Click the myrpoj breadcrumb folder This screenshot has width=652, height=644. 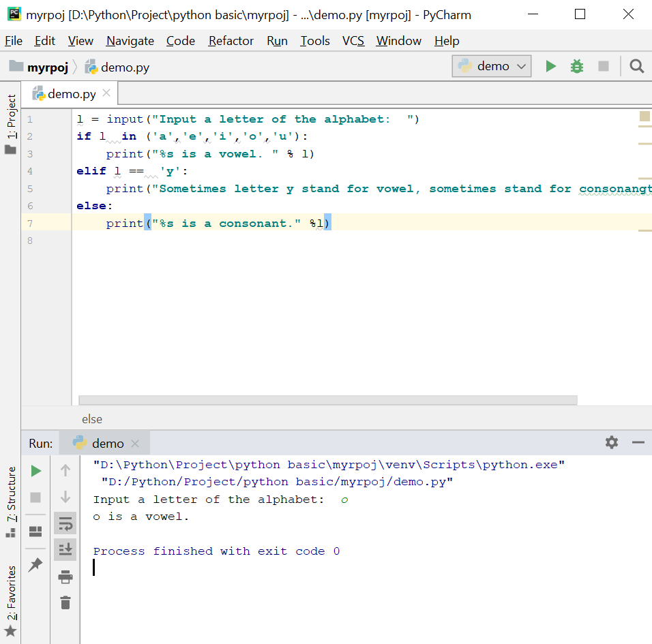[39, 67]
